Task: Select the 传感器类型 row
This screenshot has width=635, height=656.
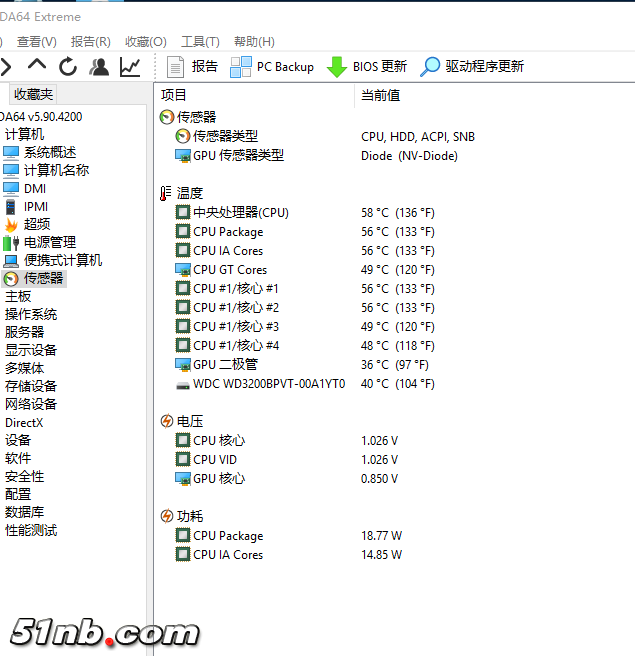Action: click(x=325, y=136)
